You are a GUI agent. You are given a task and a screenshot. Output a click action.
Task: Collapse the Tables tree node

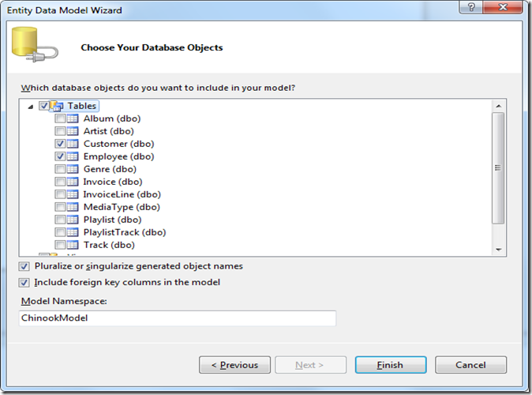[x=31, y=107]
